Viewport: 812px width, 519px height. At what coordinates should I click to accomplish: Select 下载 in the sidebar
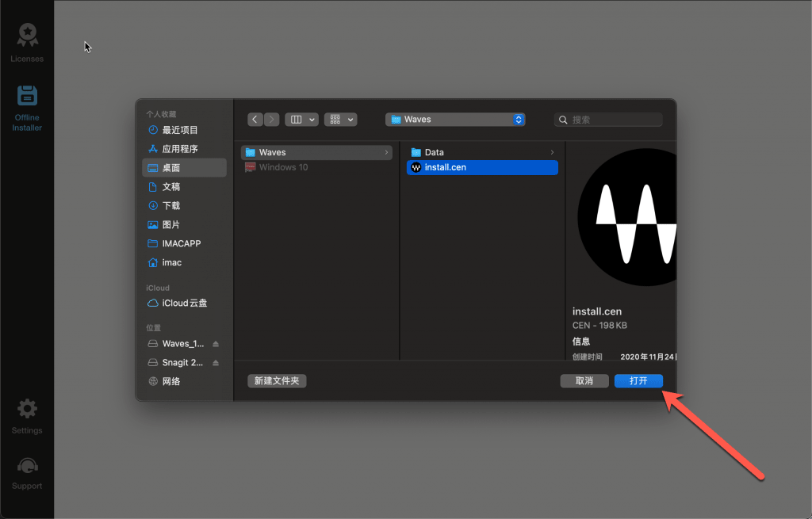(x=184, y=205)
